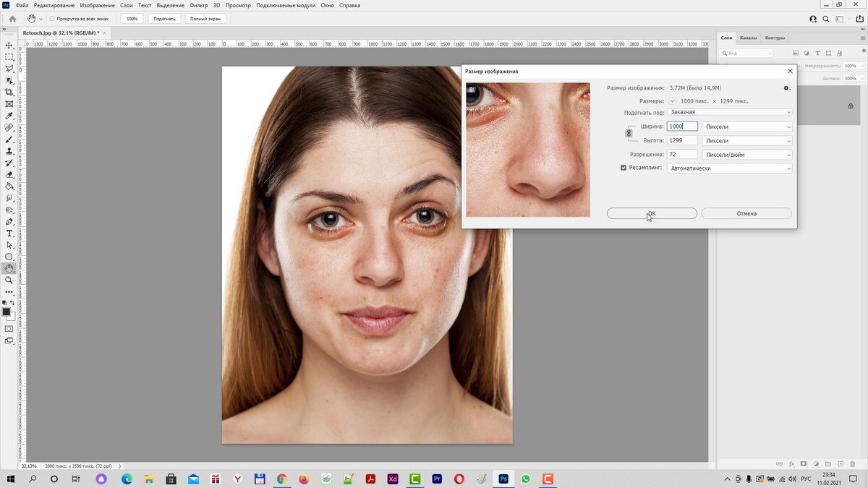
Task: Swap foreground and background colors
Action: (x=13, y=303)
